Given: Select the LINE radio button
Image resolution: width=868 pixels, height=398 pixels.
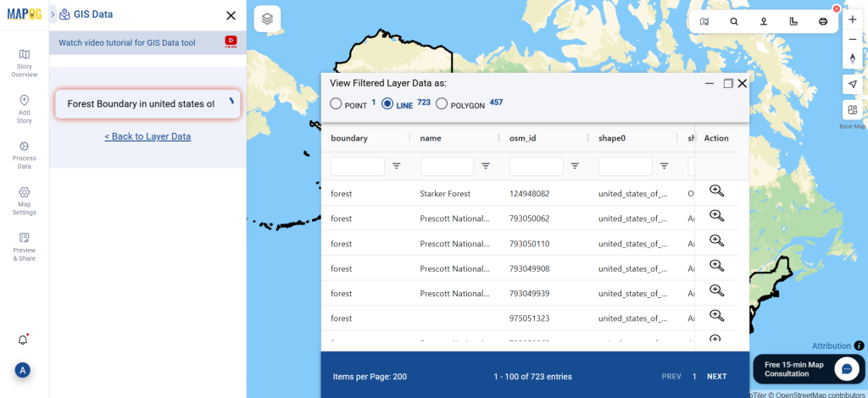Looking at the screenshot, I should click(387, 104).
